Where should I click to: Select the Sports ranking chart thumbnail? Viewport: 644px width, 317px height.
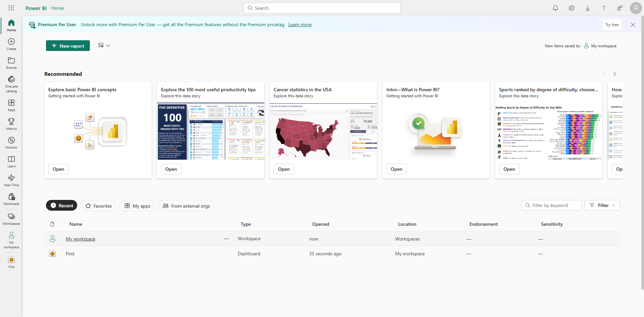coord(549,131)
